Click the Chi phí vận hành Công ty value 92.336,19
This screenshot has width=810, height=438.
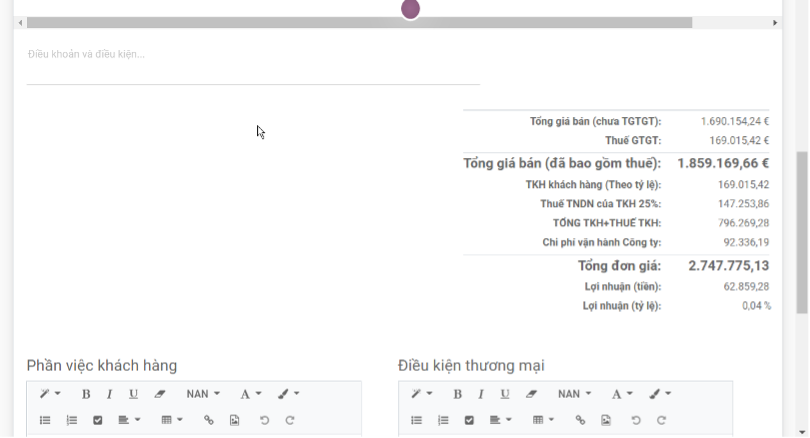[x=746, y=242]
